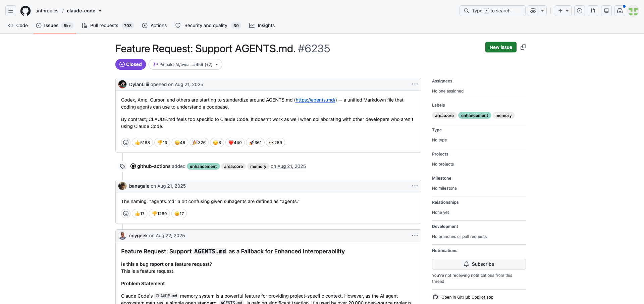
Task: Toggle thumbs up reaction with 5168
Action: 143,142
